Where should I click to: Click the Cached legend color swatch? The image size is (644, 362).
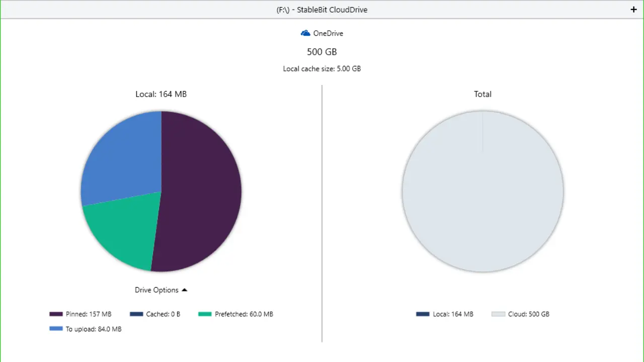[136, 314]
